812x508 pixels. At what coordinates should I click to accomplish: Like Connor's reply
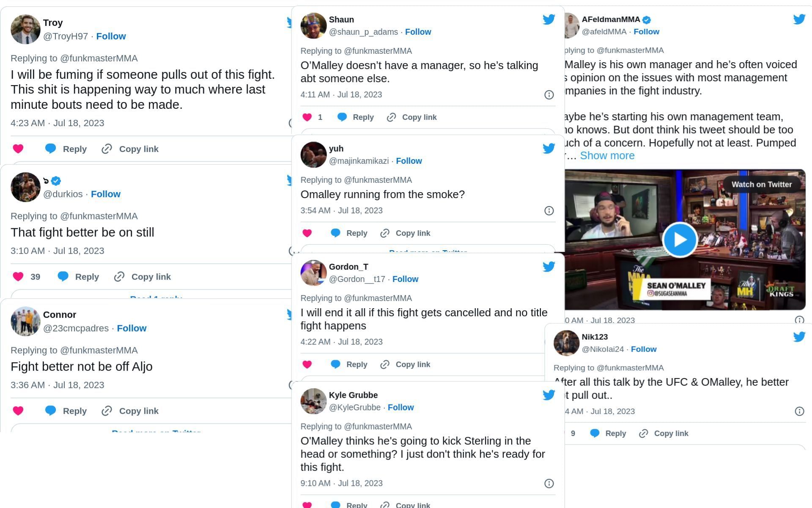pos(18,411)
